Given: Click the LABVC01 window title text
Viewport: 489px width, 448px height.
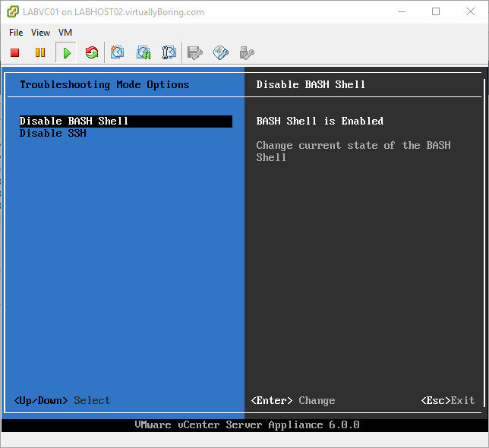Looking at the screenshot, I should click(114, 12).
